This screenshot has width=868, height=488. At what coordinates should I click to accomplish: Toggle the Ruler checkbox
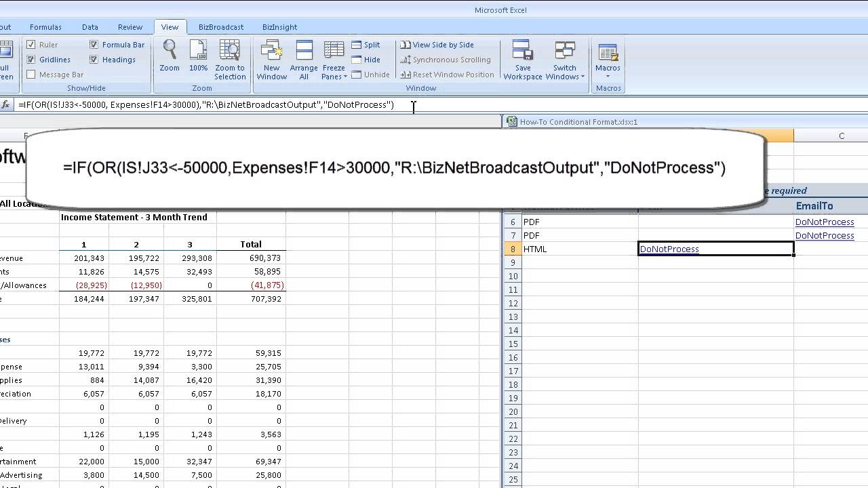coord(31,45)
